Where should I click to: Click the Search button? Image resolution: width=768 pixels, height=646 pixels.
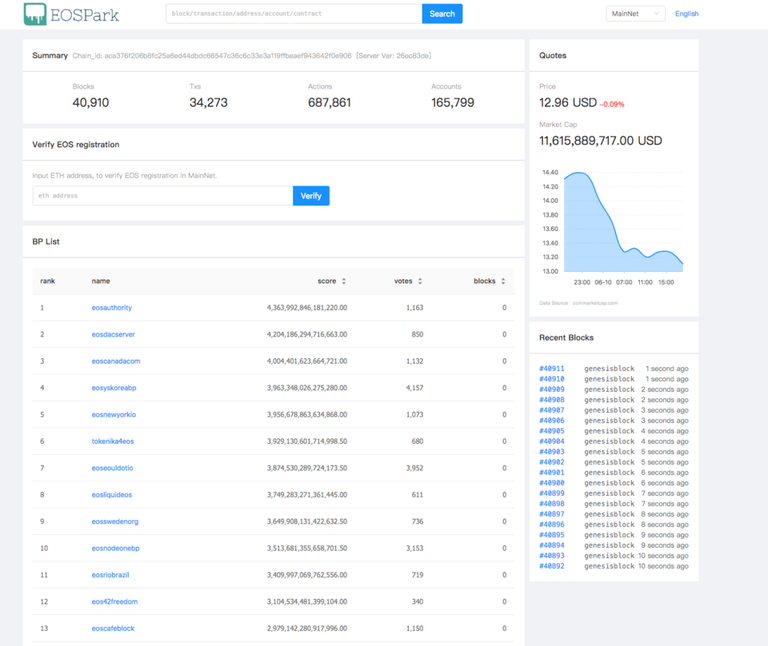442,14
